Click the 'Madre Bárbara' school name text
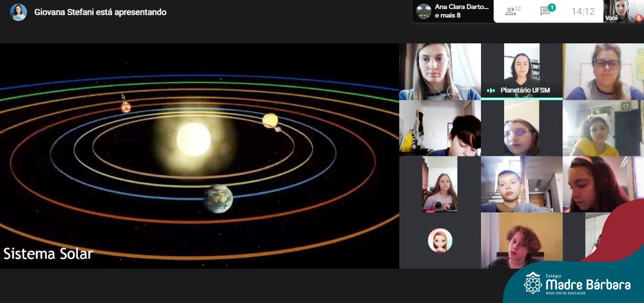The image size is (644, 303). 588,285
